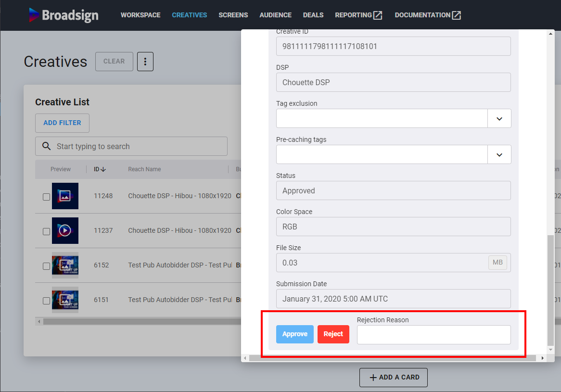Expand the Pre-caching tags dropdown
This screenshot has width=561, height=392.
499,154
